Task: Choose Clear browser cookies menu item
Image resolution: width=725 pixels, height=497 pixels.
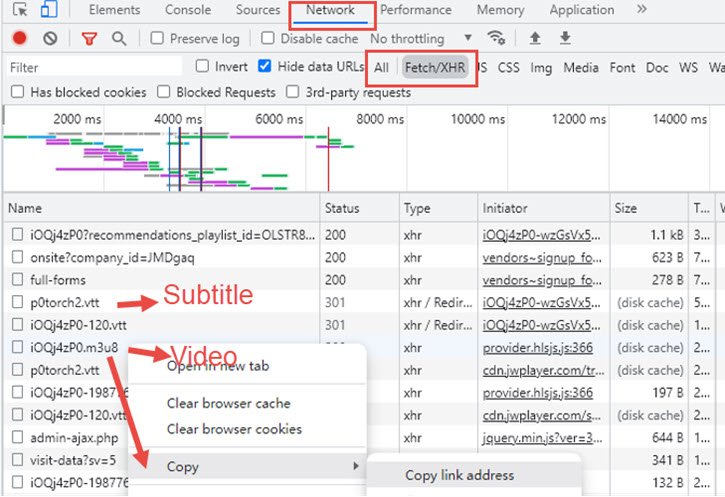Action: click(234, 429)
